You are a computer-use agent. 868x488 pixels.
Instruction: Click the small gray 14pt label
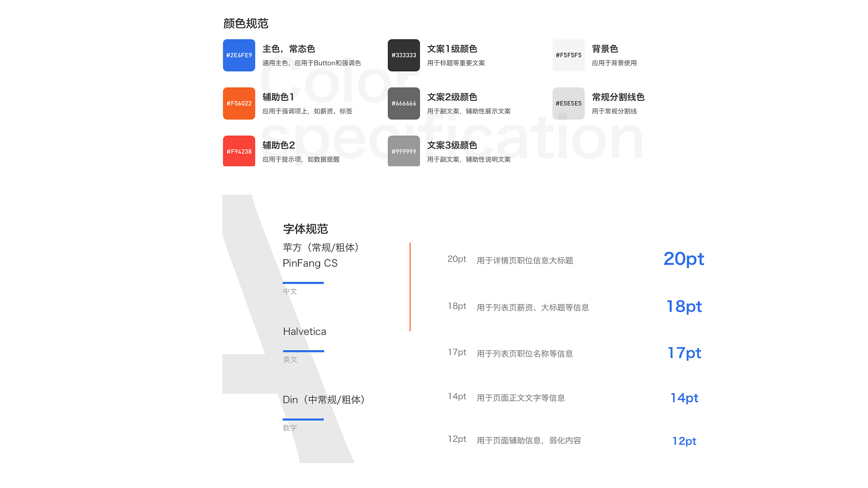pyautogui.click(x=457, y=397)
